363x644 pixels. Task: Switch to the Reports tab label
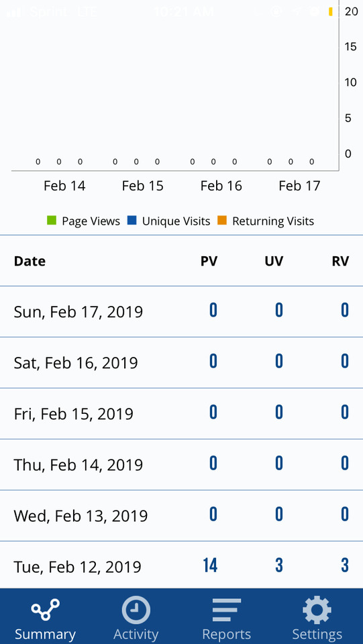226,635
